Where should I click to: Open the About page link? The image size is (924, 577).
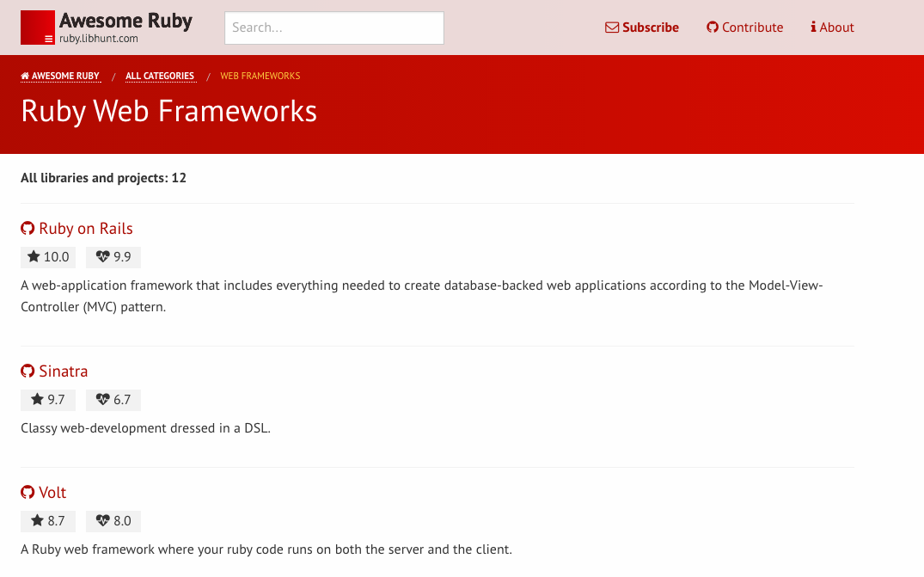click(836, 28)
